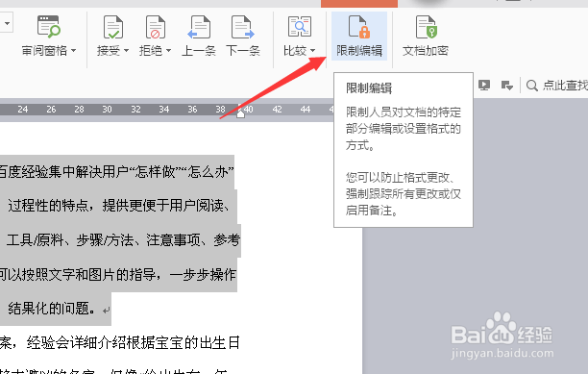Expand the 审阅窗格 dropdown arrow
Screen dimensions: 588x374
73,50
